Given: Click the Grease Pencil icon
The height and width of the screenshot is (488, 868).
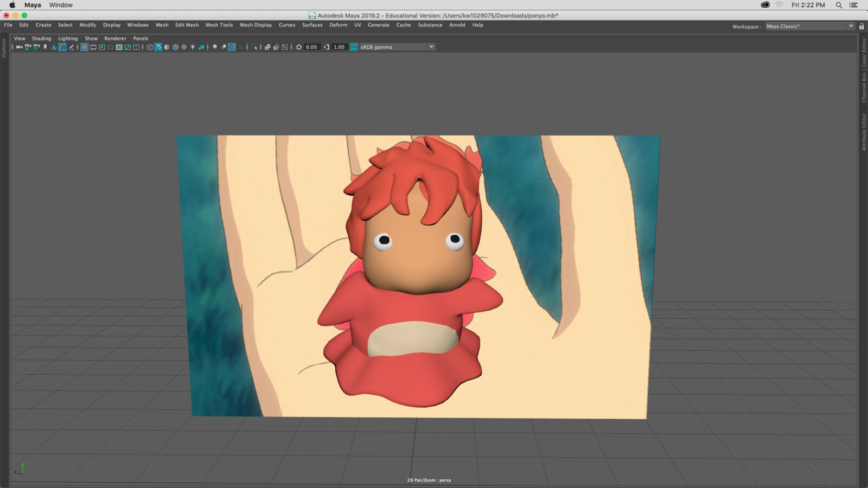Looking at the screenshot, I should (71, 47).
